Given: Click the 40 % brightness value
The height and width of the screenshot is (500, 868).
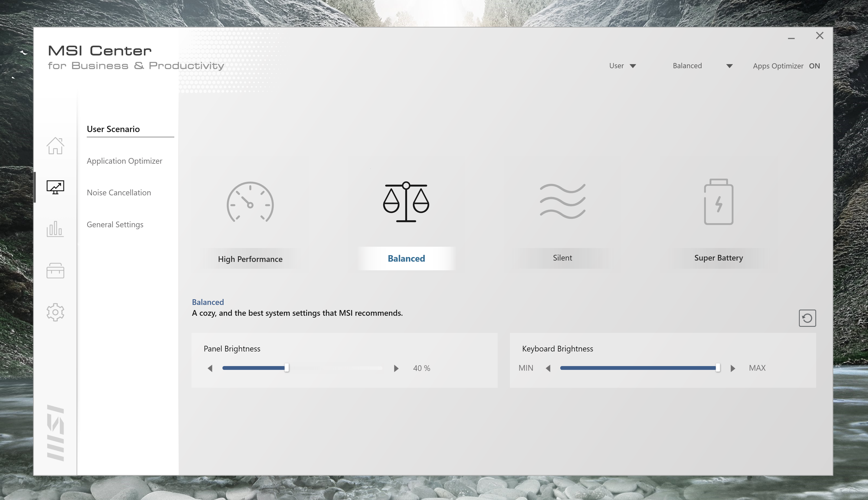Looking at the screenshot, I should click(421, 368).
